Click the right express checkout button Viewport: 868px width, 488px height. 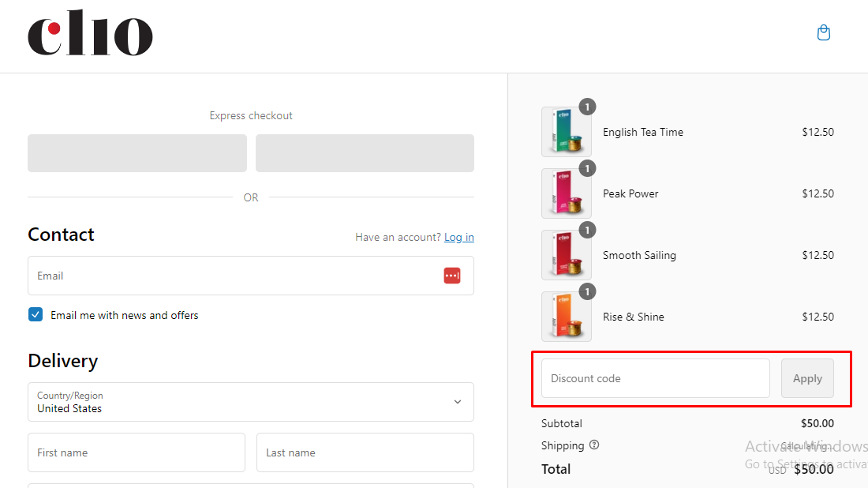(x=365, y=153)
